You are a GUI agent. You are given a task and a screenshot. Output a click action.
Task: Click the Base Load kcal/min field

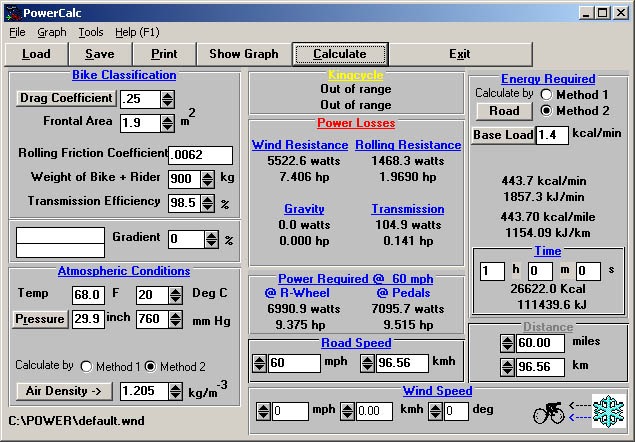(553, 135)
